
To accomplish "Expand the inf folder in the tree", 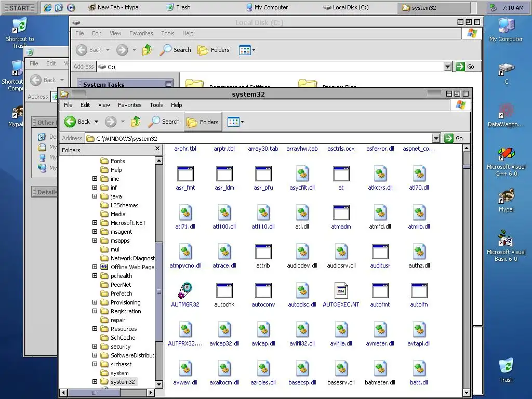I will (95, 187).
